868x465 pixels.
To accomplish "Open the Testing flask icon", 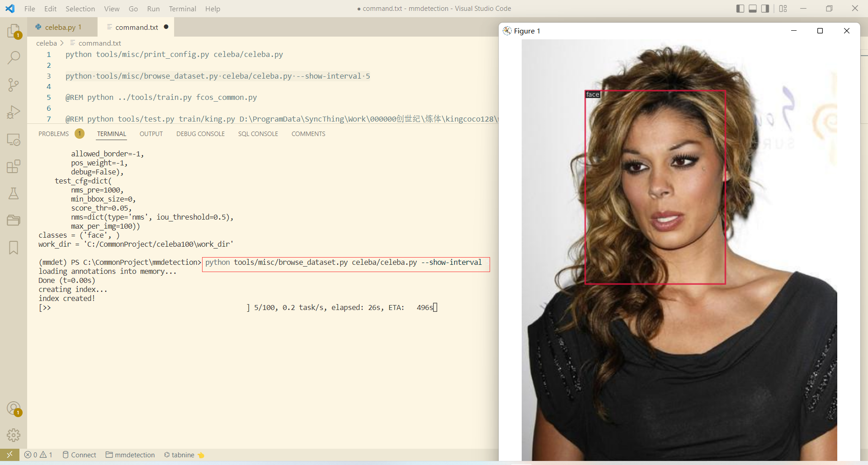I will [x=14, y=193].
